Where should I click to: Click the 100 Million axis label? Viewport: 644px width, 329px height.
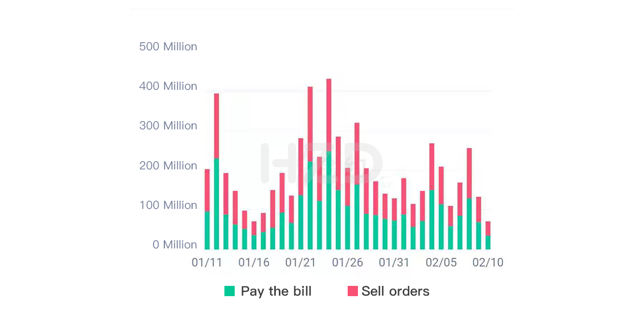168,205
